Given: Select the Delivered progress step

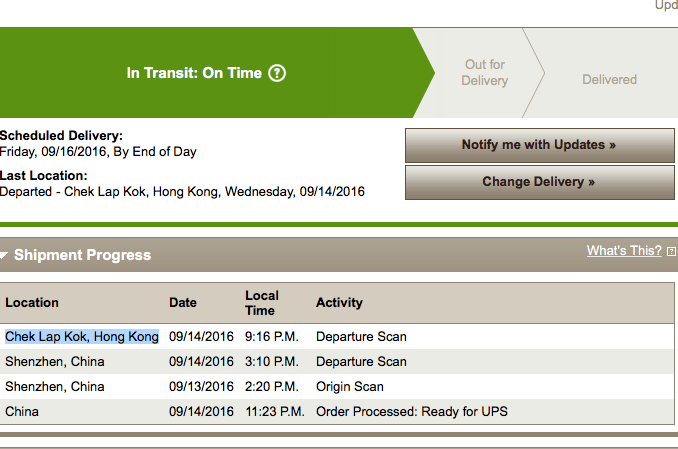Looking at the screenshot, I should click(609, 80).
